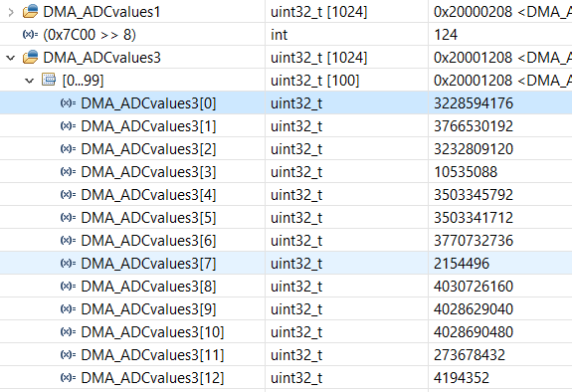This screenshot has height=392, width=572.
Task: Select the DMA_ADCvalues3[3] name
Action: pos(148,172)
